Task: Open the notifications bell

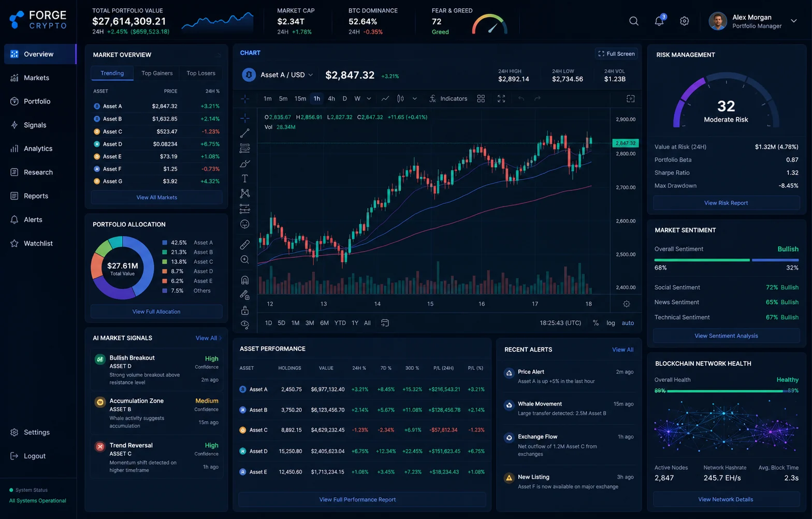Action: (659, 21)
